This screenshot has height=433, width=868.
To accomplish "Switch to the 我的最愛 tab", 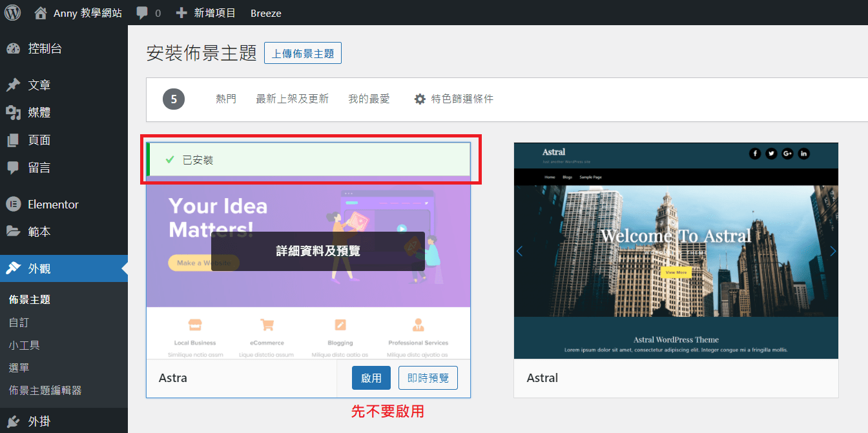I will [x=369, y=99].
